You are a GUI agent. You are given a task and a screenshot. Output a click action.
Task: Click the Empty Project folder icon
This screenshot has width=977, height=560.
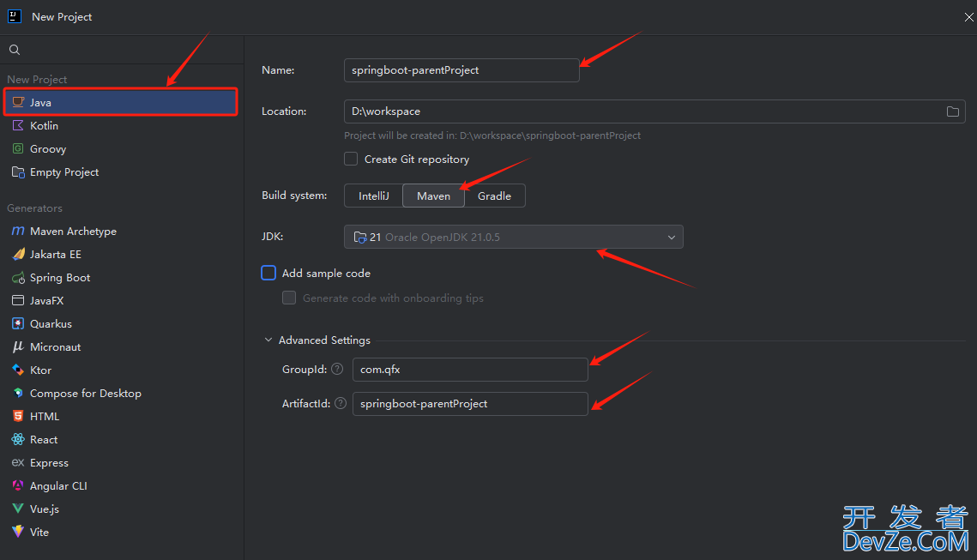[x=18, y=172]
